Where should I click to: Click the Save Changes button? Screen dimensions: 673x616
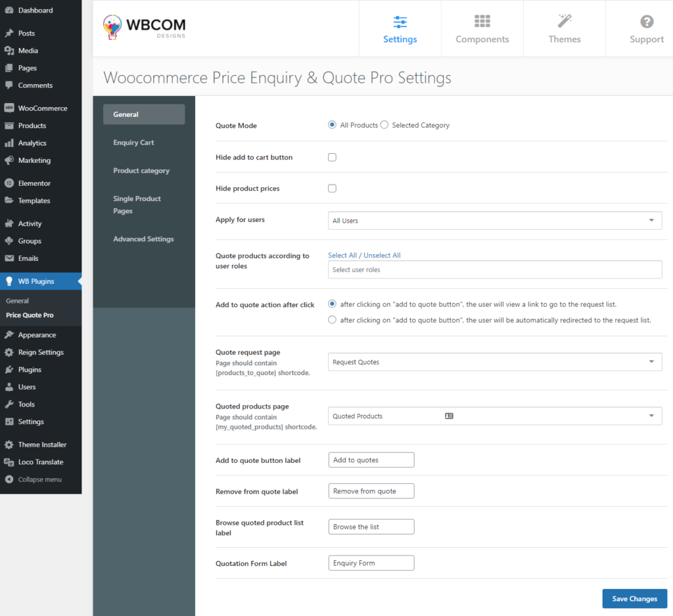[x=634, y=598]
